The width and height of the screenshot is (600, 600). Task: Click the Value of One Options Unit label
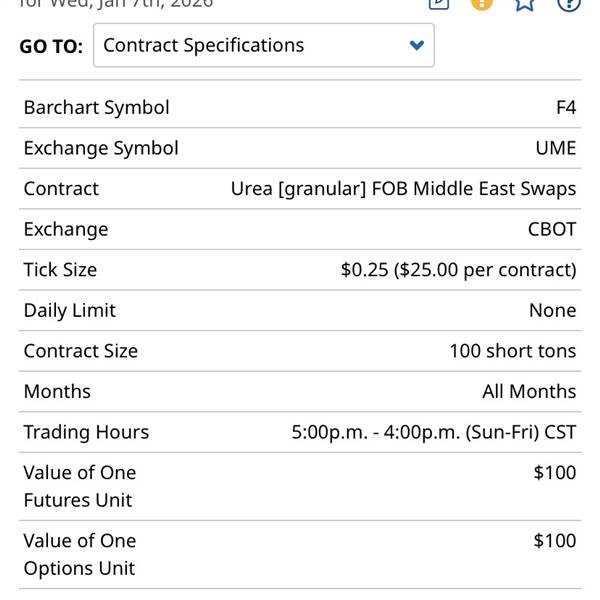pyautogui.click(x=80, y=554)
